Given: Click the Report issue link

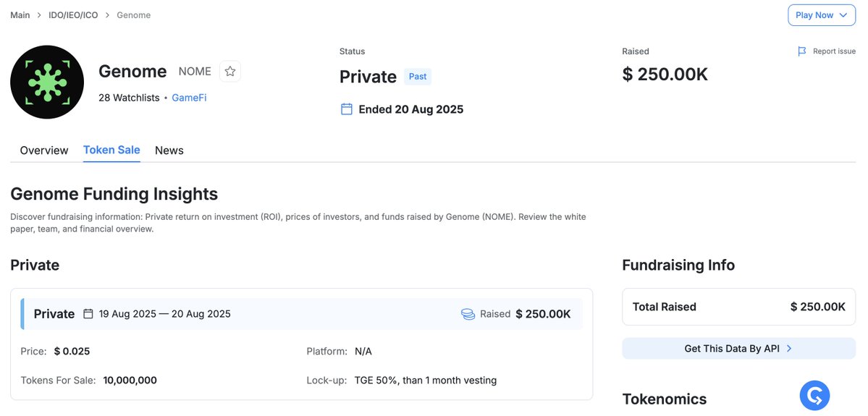Looking at the screenshot, I should (x=834, y=51).
